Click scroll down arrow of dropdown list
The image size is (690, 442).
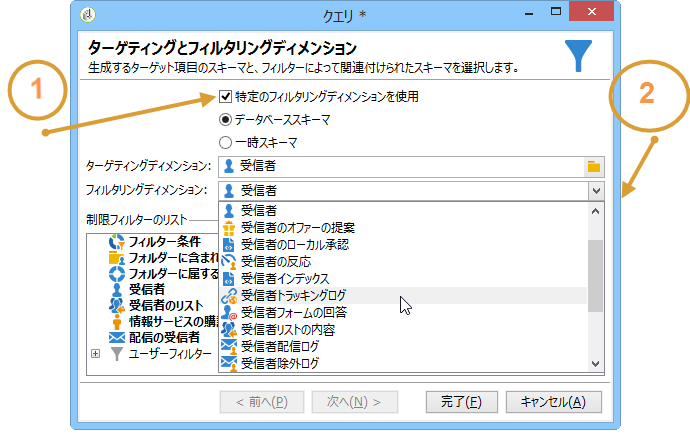point(595,364)
